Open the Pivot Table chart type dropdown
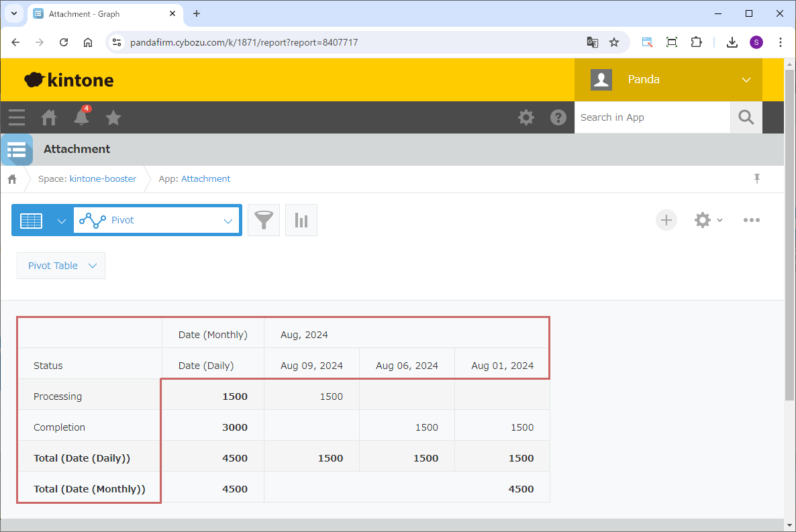Screen dimensions: 796x532 coord(61,266)
